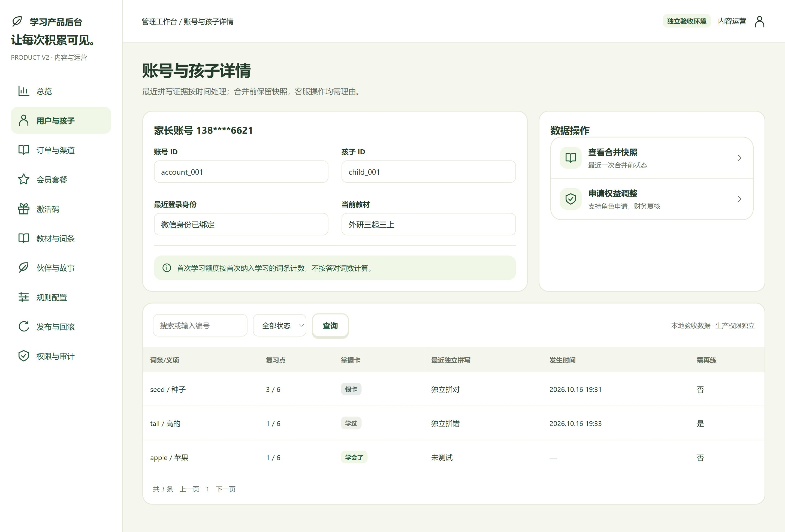Open the 订单与渠道 sidebar menu
The width and height of the screenshot is (785, 532).
click(x=61, y=150)
